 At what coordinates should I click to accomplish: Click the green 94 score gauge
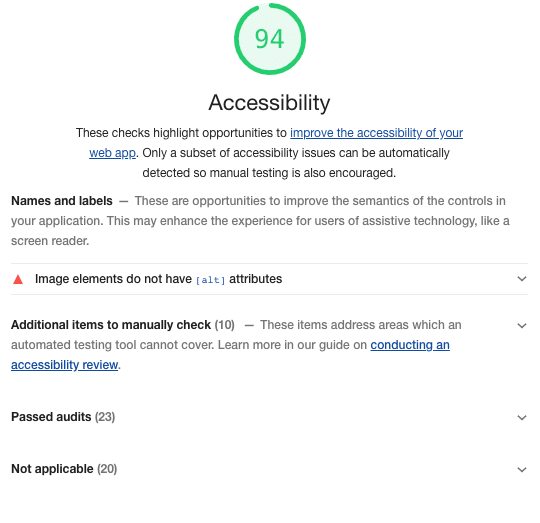[x=270, y=39]
